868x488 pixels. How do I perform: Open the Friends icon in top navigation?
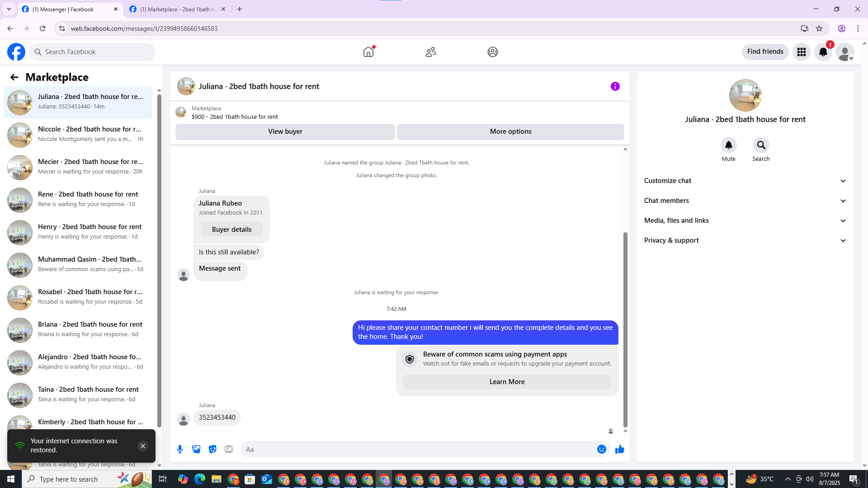[431, 52]
